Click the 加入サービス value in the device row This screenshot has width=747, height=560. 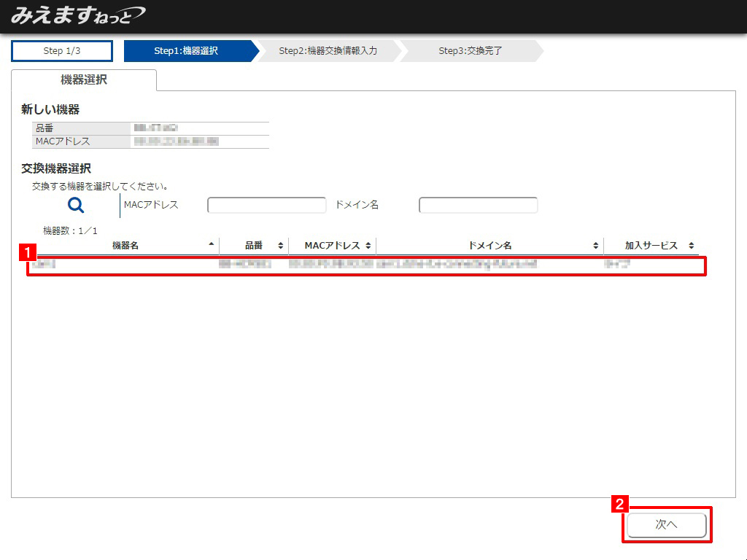[617, 264]
